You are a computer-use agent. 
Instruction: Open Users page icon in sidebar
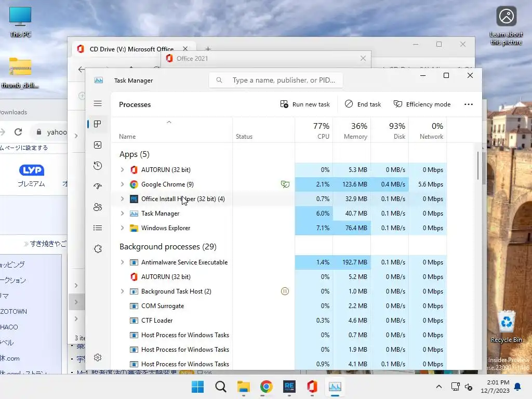click(x=98, y=207)
